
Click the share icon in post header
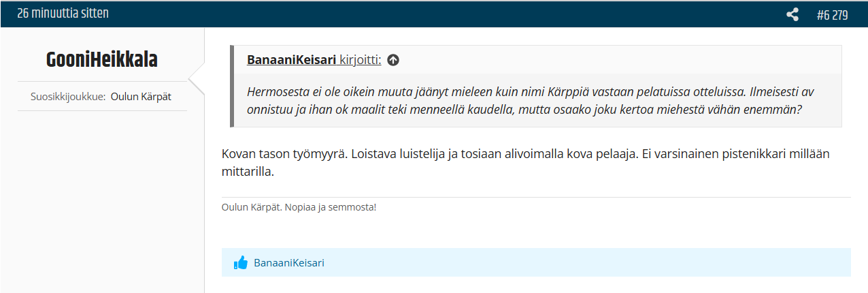click(792, 14)
